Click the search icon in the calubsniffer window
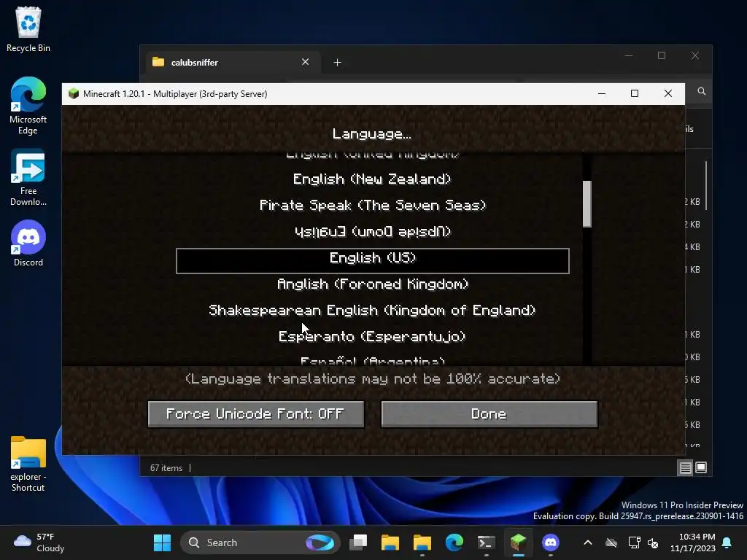This screenshot has width=747, height=560. [x=701, y=91]
